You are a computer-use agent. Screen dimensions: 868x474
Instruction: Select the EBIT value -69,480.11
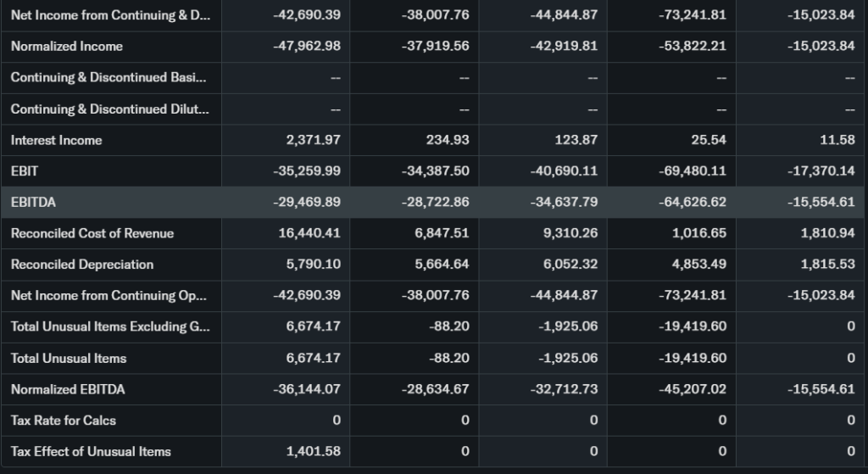pos(692,171)
